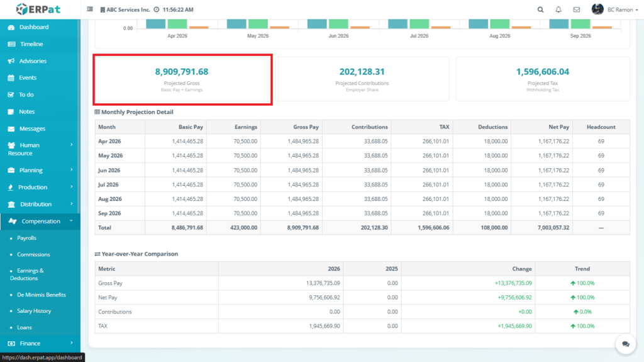The image size is (644, 362).
Task: Go to the Timeline page
Action: [31, 44]
